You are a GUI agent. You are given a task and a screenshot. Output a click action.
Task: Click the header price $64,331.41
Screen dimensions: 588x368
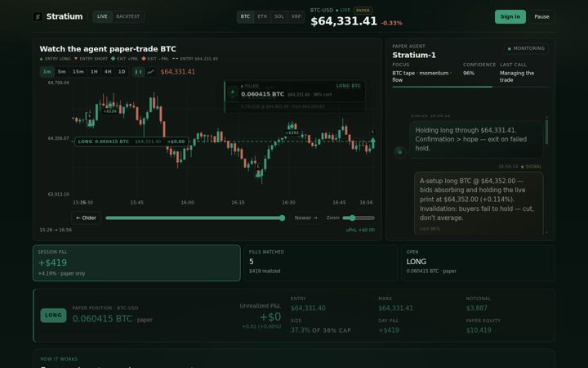point(344,21)
